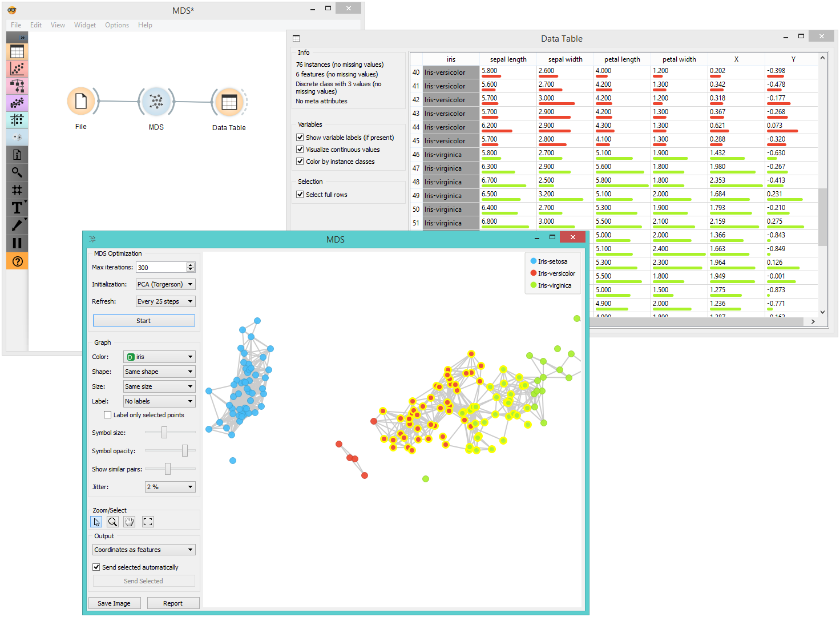Open the Color dropdown set to iris

(159, 356)
